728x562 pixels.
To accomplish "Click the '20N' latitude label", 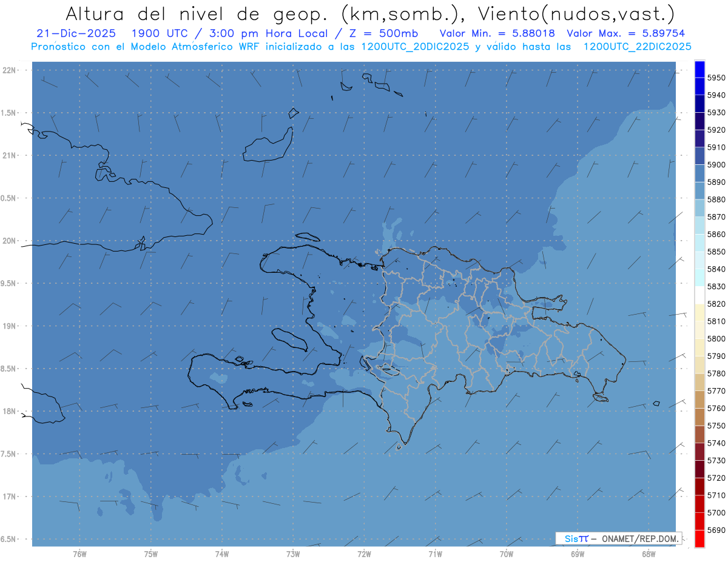I will tap(9, 241).
